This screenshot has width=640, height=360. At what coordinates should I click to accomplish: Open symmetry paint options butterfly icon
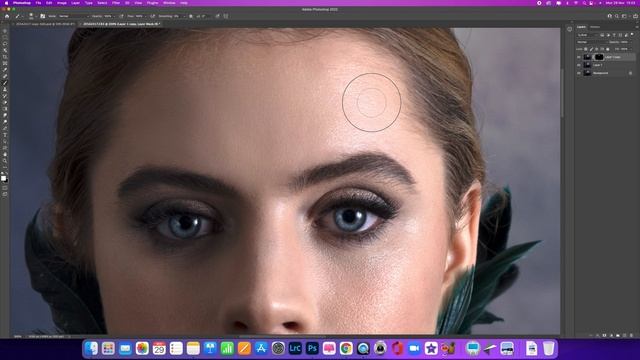(x=226, y=16)
